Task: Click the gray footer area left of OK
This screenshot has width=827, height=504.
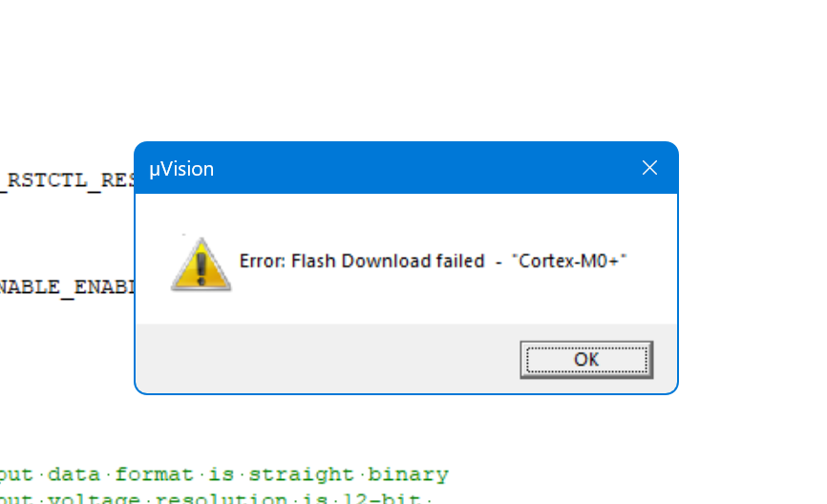Action: point(327,359)
